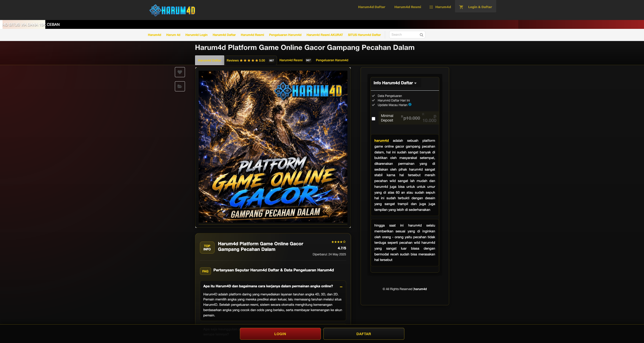The image size is (644, 343).
Task: Click the FAQ badge
Action: 205,271
